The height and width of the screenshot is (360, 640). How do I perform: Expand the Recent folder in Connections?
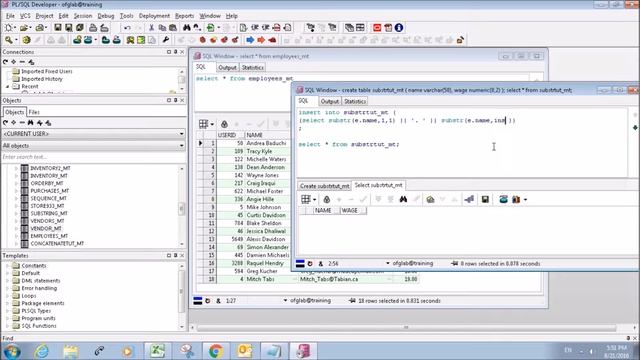click(x=8, y=87)
